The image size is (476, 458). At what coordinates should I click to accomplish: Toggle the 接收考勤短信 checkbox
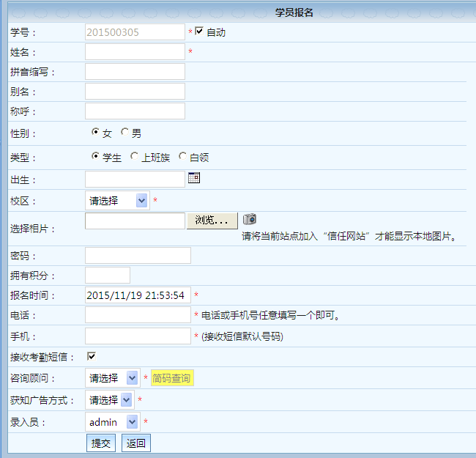click(x=92, y=356)
